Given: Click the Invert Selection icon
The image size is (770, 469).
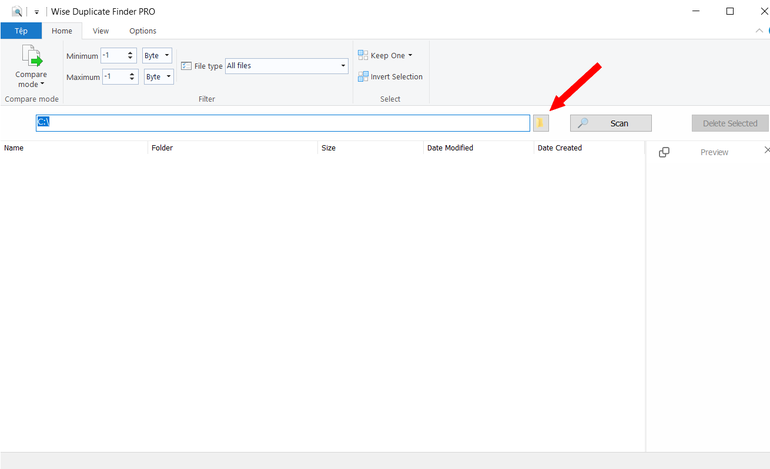Looking at the screenshot, I should [363, 76].
